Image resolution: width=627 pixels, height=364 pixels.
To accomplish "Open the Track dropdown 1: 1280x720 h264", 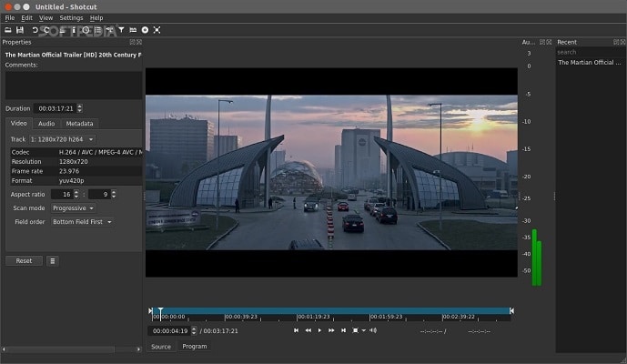I will tap(62, 139).
